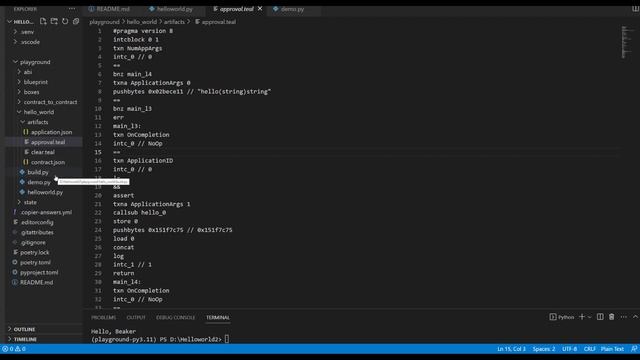Open the Output panel tab
This screenshot has width=640, height=360.
pyautogui.click(x=136, y=318)
